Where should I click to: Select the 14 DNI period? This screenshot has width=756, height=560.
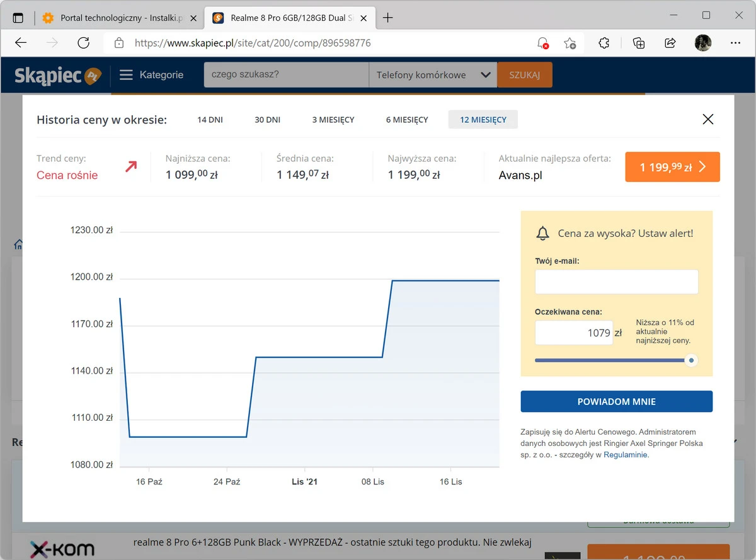[210, 120]
